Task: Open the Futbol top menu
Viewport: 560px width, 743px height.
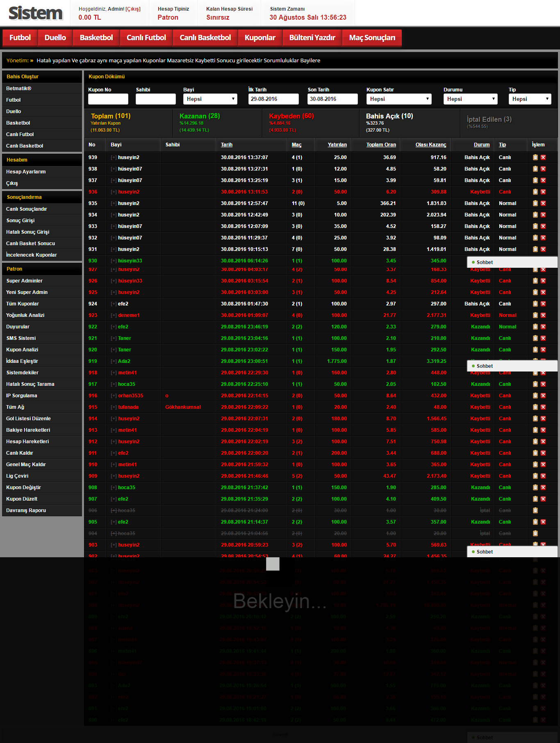Action: [20, 38]
